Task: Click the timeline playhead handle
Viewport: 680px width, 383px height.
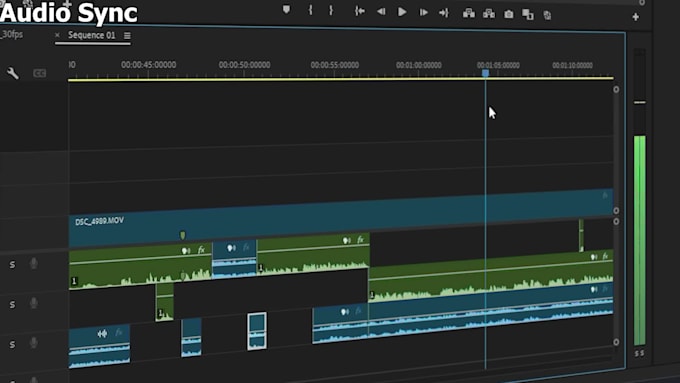Action: [x=485, y=73]
